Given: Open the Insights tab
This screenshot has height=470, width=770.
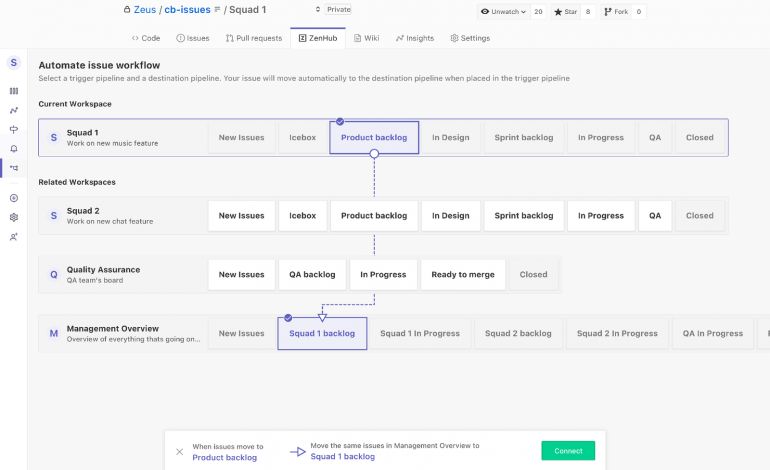Looking at the screenshot, I should 415,38.
